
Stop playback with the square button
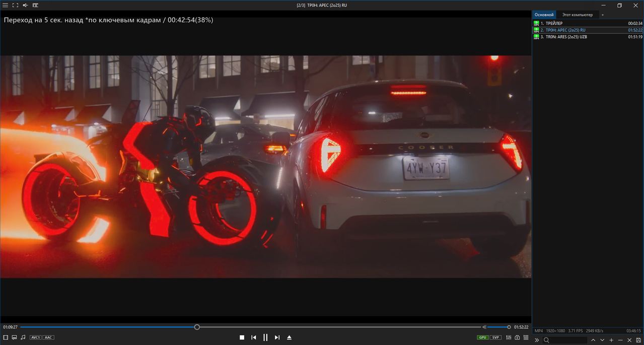pos(242,337)
